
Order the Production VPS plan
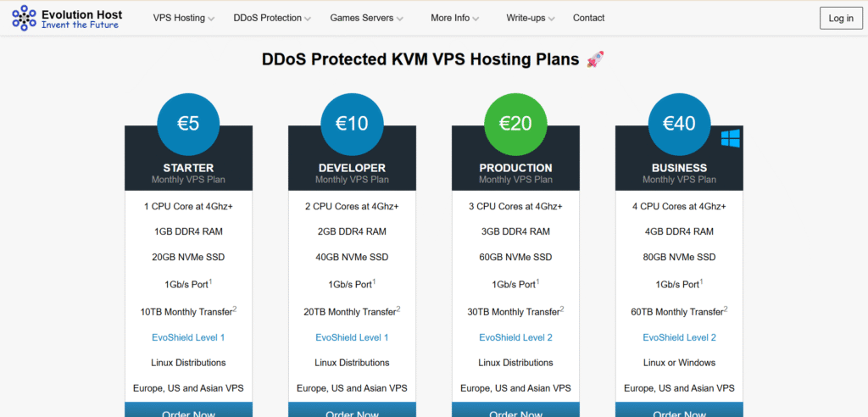[x=515, y=413]
